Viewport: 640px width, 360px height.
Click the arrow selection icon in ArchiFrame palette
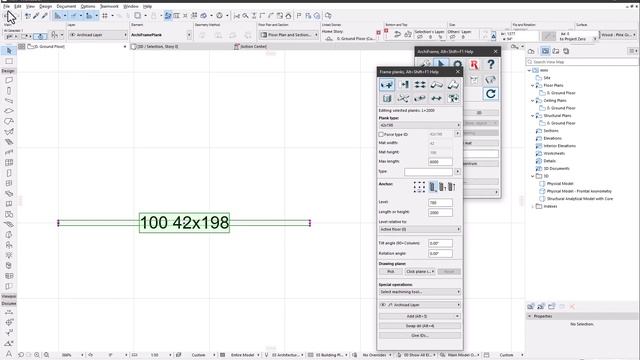click(441, 64)
